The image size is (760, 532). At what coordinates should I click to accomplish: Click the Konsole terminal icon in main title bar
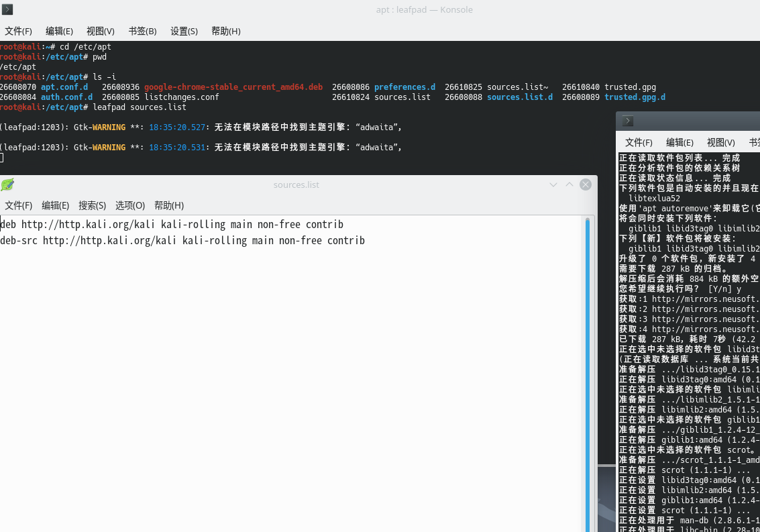pyautogui.click(x=7, y=9)
